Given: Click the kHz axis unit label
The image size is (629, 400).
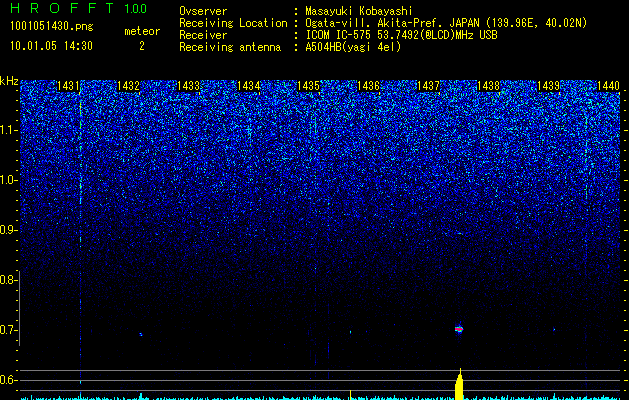Looking at the screenshot, I should (x=9, y=81).
